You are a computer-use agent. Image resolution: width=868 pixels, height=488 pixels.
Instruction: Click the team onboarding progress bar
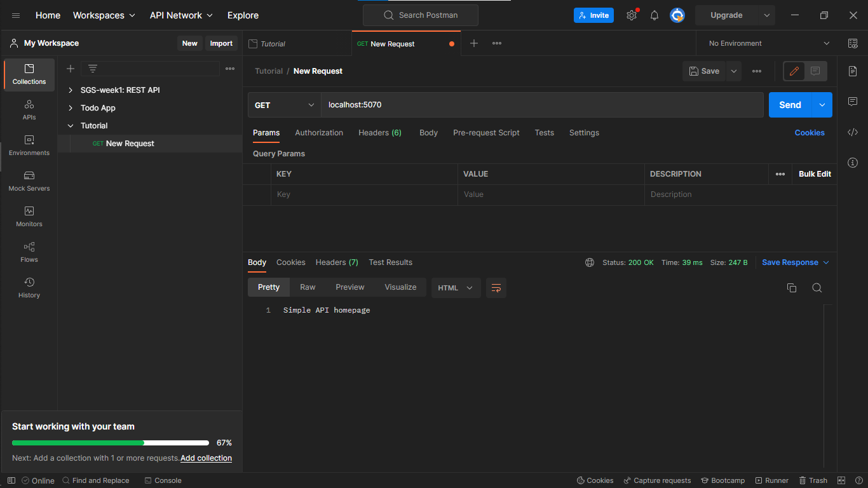[111, 443]
